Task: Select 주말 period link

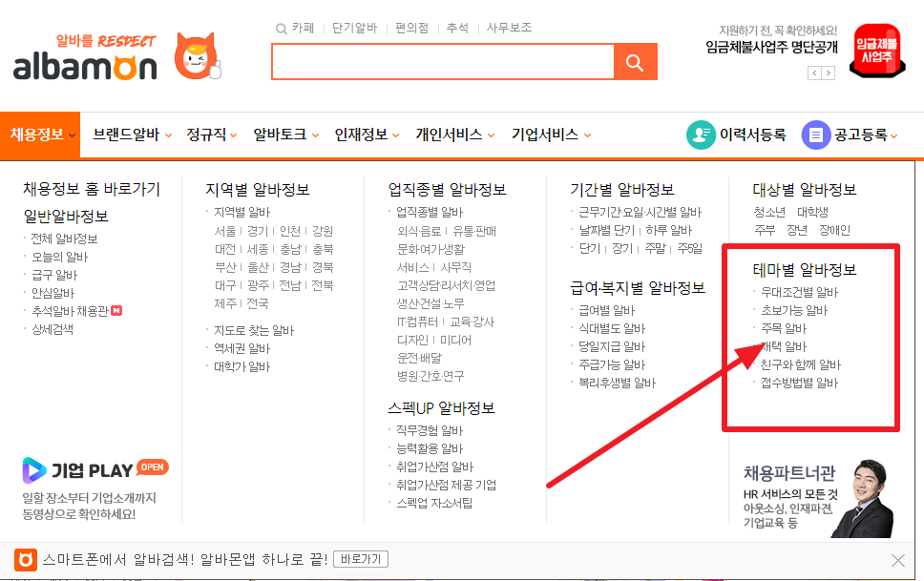Action: click(x=655, y=249)
